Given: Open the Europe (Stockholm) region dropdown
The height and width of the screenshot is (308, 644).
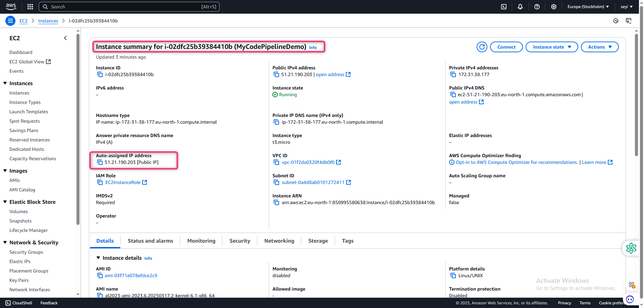Looking at the screenshot, I should click(588, 7).
